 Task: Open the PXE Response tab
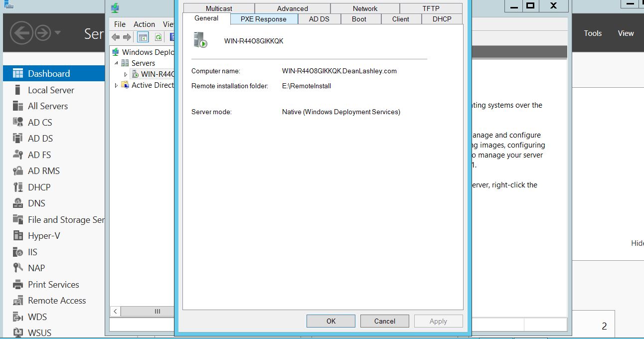tap(264, 19)
